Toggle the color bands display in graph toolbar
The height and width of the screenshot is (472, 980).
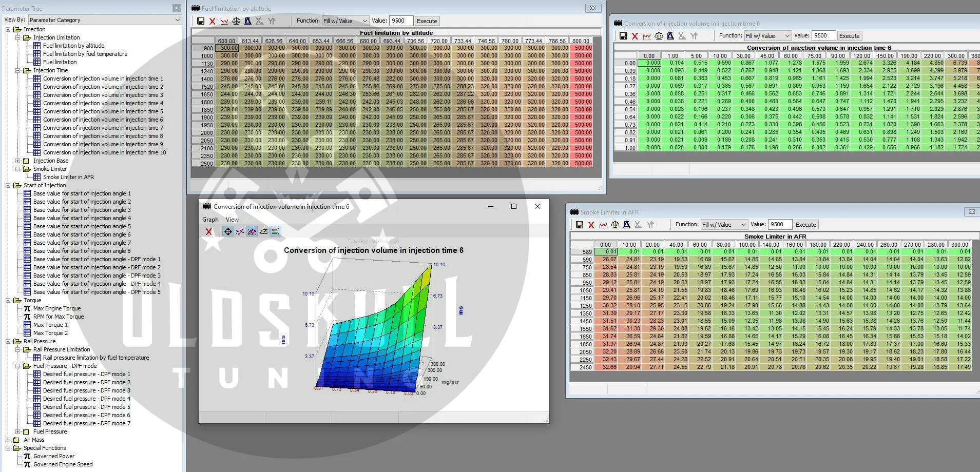[275, 231]
